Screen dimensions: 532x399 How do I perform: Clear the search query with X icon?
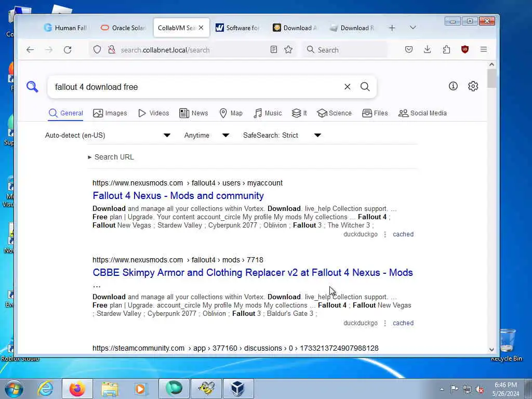pos(348,87)
